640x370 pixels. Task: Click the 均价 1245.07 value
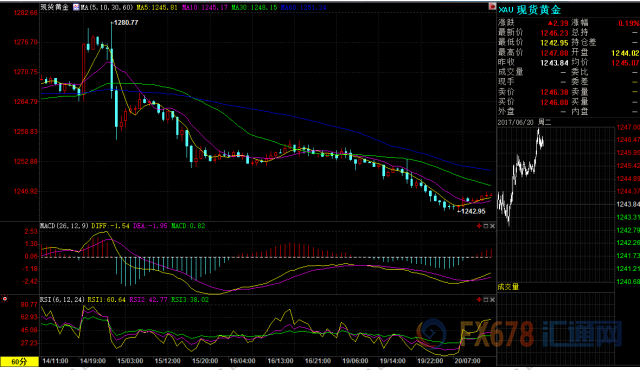625,63
